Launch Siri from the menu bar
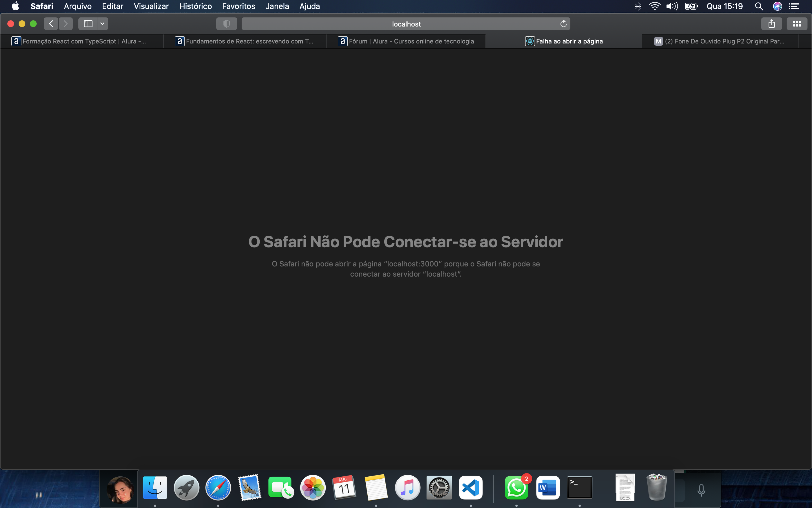This screenshot has width=812, height=508. [x=777, y=6]
